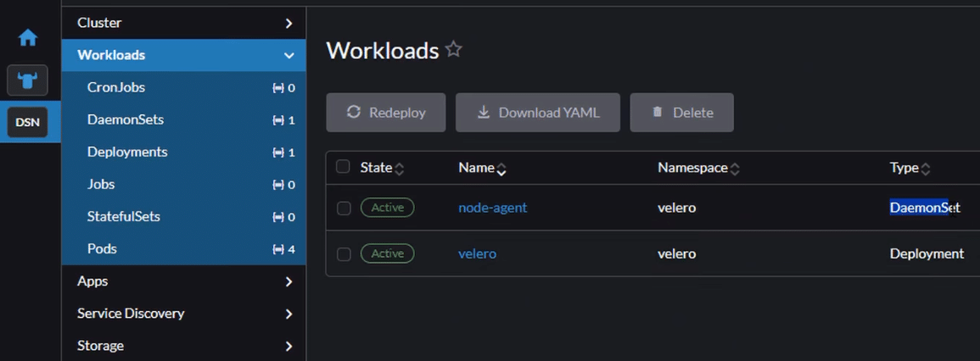Select the DSN cluster badge
The image size is (980, 361).
(28, 123)
